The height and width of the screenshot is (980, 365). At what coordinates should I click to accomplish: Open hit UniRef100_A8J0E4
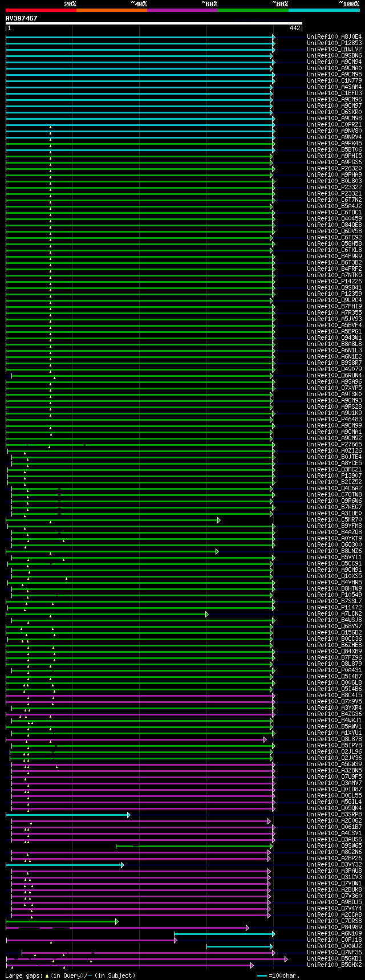(334, 37)
